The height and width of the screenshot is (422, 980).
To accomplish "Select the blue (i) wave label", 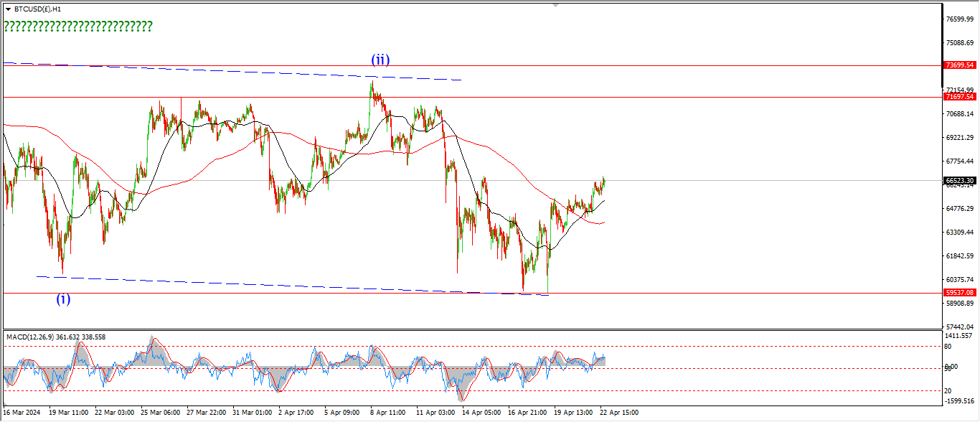I will [x=64, y=299].
